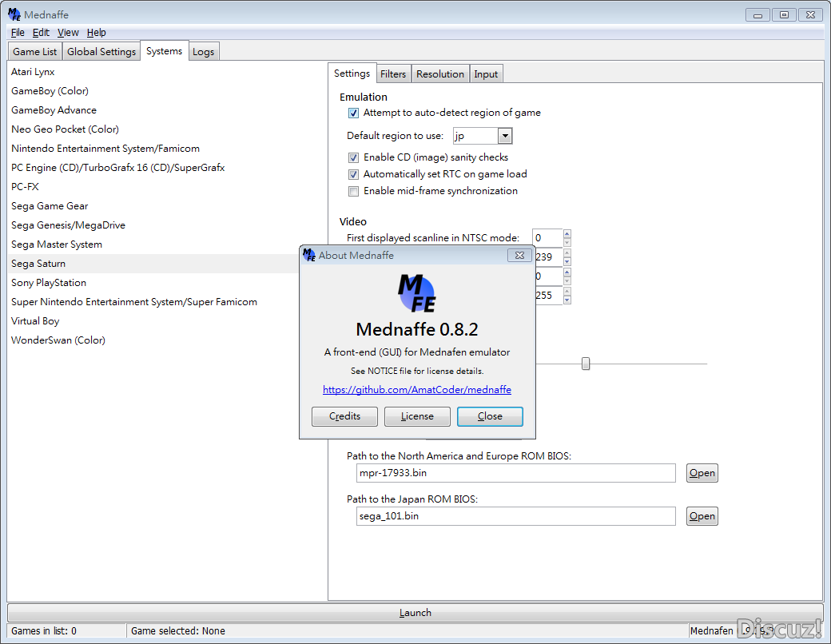Open the Edit menu
This screenshot has width=831, height=644.
(41, 32)
